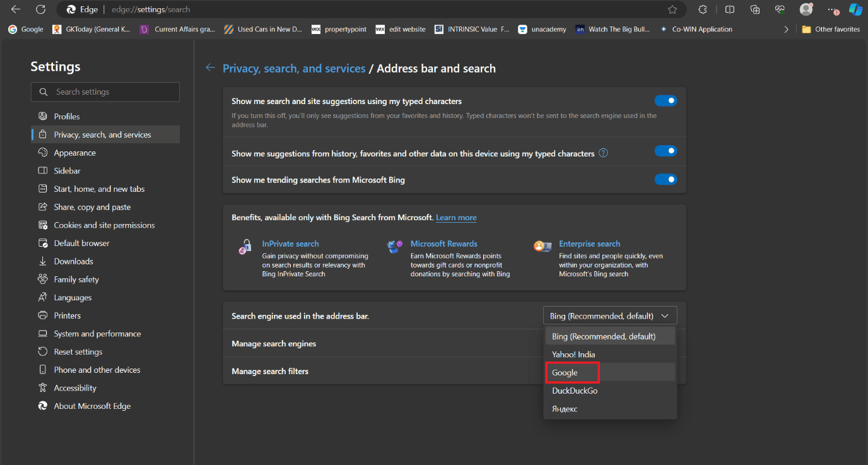Open the edit website bookmark
Image resolution: width=868 pixels, height=465 pixels.
click(401, 29)
